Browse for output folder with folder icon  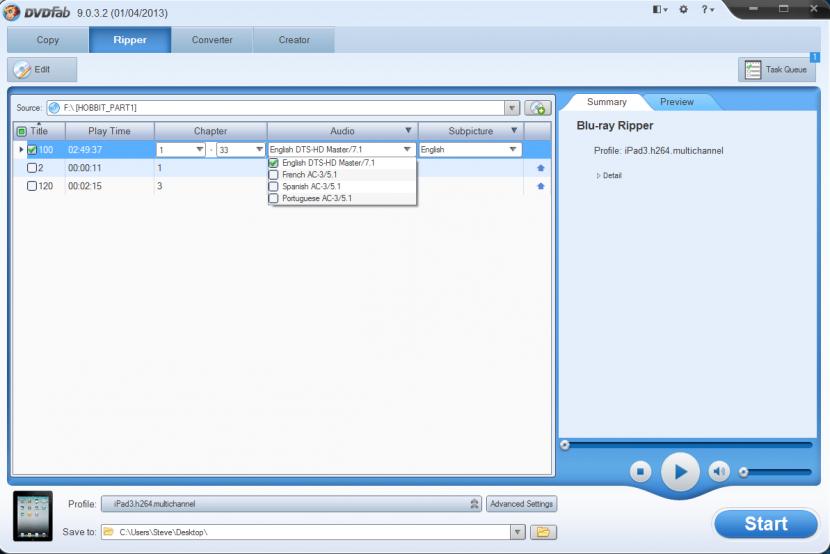pos(543,532)
